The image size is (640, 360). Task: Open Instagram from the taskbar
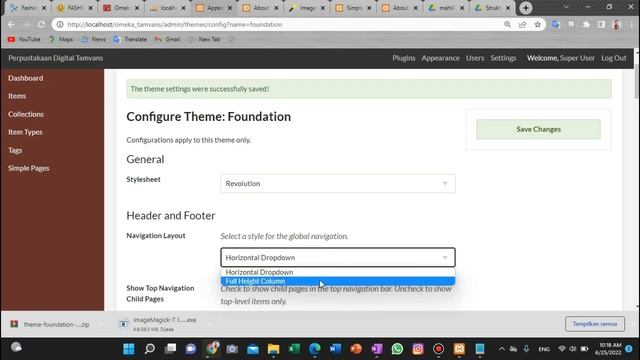point(418,349)
